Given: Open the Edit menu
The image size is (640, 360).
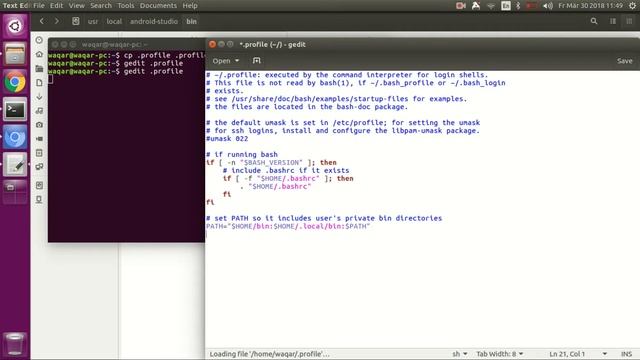Looking at the screenshot, I should (x=56, y=6).
